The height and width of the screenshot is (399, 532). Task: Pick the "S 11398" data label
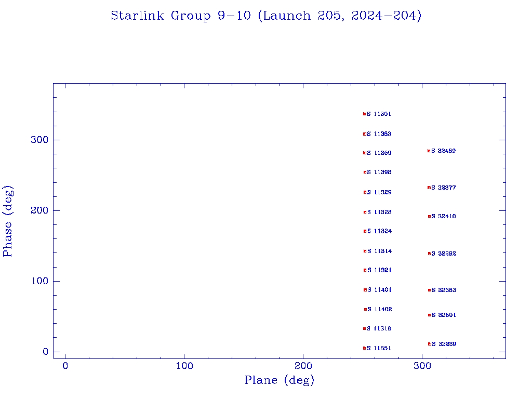coord(379,172)
